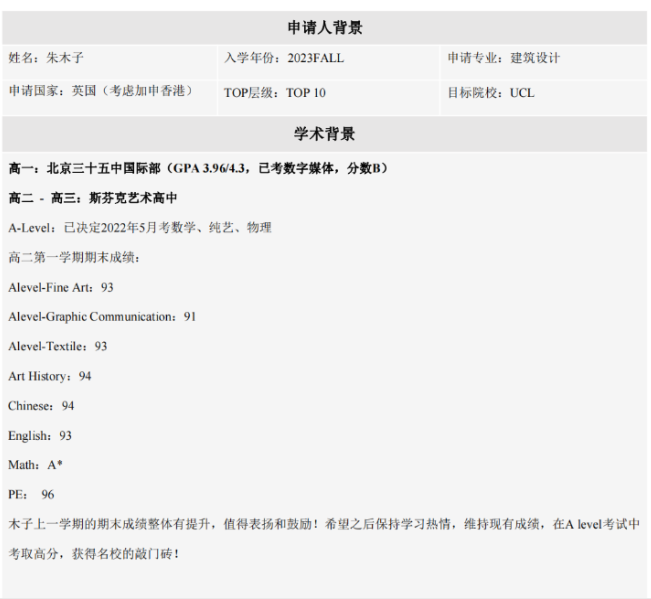
Task: Click the 申请人背景 section header
Action: click(x=325, y=28)
